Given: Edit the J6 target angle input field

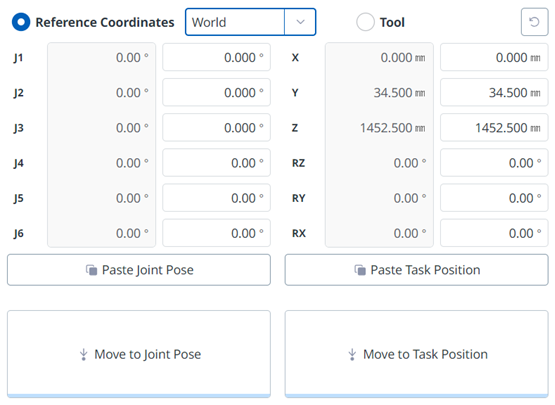Looking at the screenshot, I should pos(216,233).
